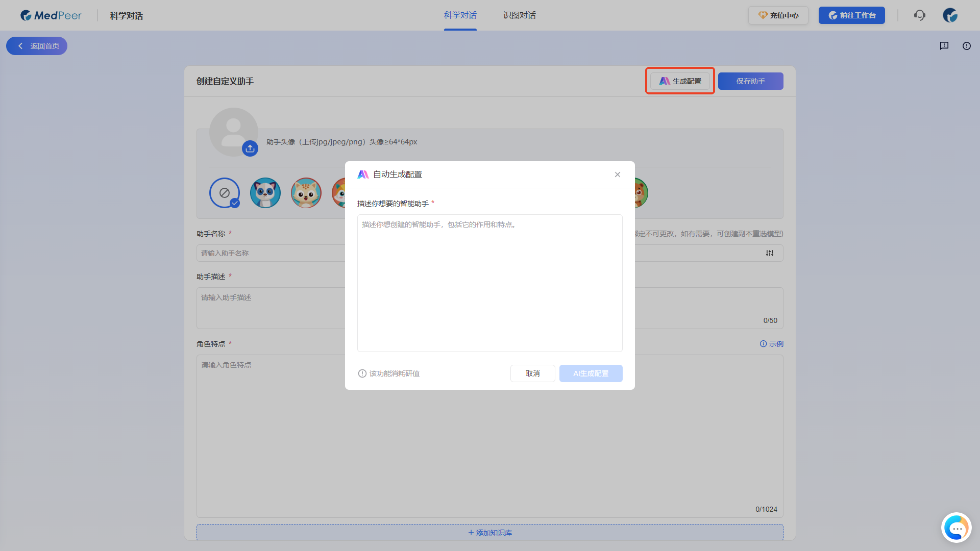Select the blue cat avatar
The height and width of the screenshot is (551, 980).
click(x=265, y=193)
